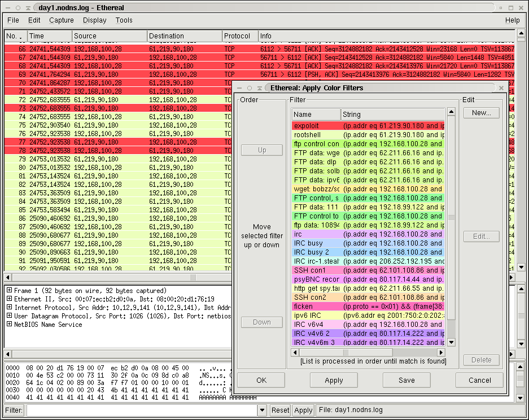This screenshot has width=529, height=420.
Task: Click the Edit... filter button
Action: (x=482, y=236)
